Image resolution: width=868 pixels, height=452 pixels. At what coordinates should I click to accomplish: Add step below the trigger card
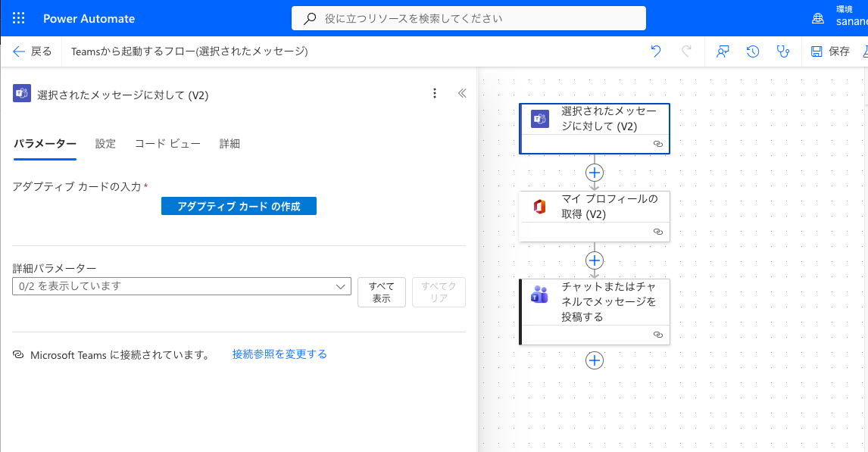(x=595, y=173)
